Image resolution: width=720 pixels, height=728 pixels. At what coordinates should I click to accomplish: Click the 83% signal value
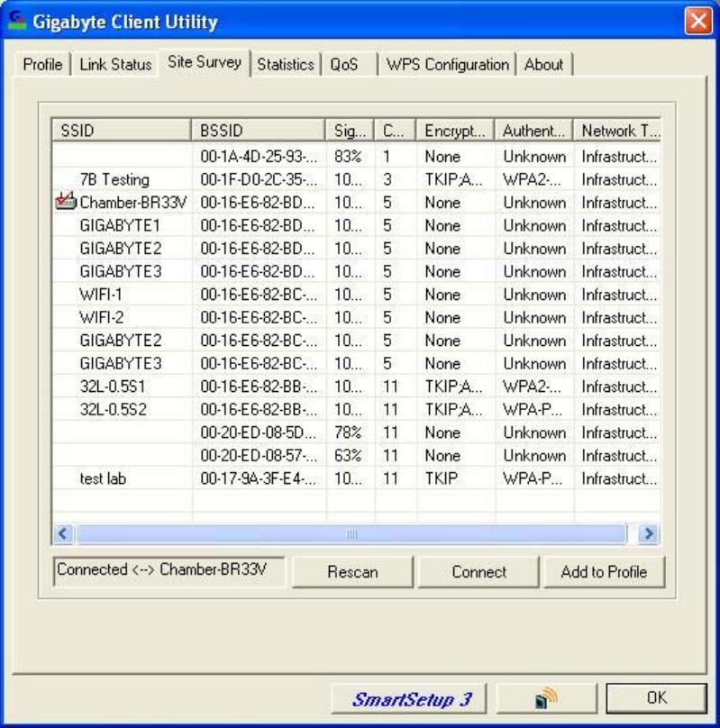pos(348,157)
